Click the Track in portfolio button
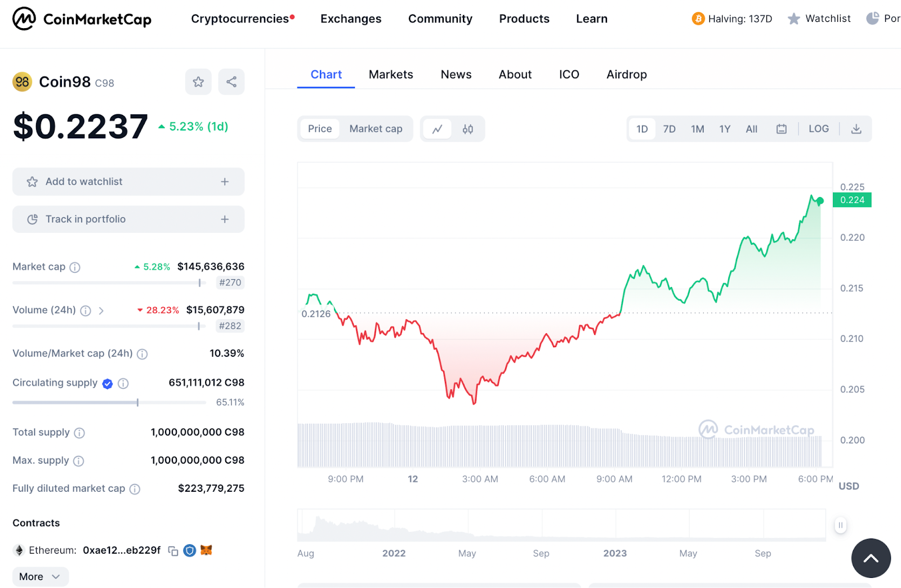The height and width of the screenshot is (588, 901). (x=128, y=219)
